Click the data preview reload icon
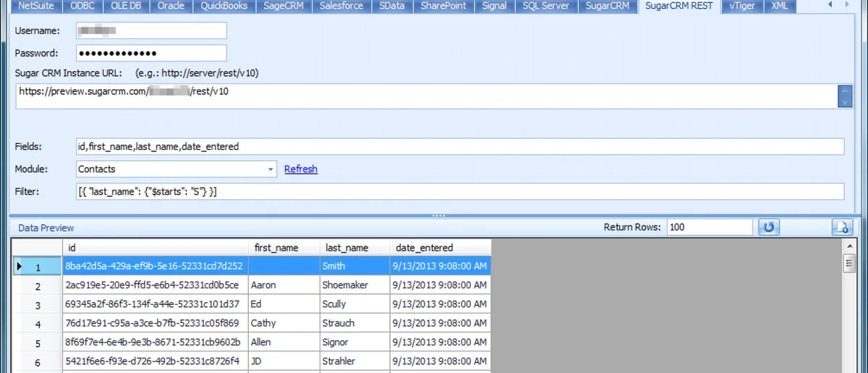Screen dimensions: 868x373 (x=768, y=227)
